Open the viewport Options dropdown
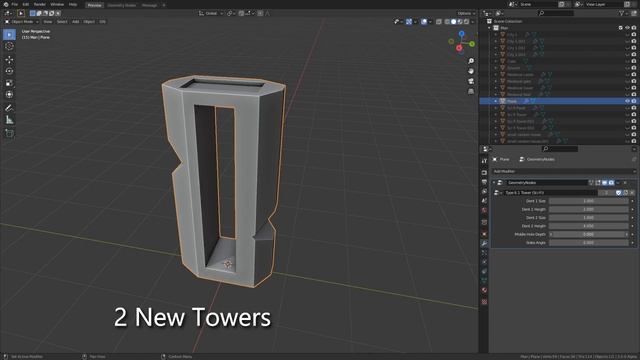 point(466,13)
